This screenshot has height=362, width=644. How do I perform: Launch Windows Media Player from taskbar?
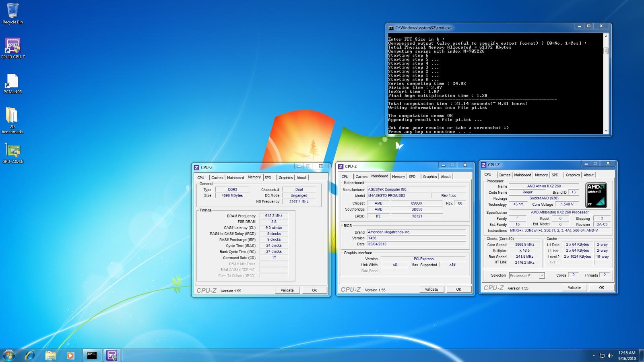pos(70,355)
